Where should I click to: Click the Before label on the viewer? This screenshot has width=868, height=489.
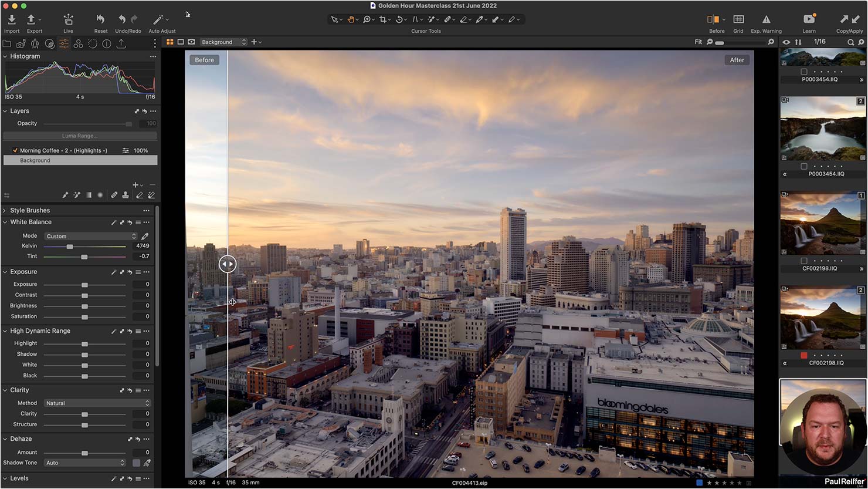(204, 60)
